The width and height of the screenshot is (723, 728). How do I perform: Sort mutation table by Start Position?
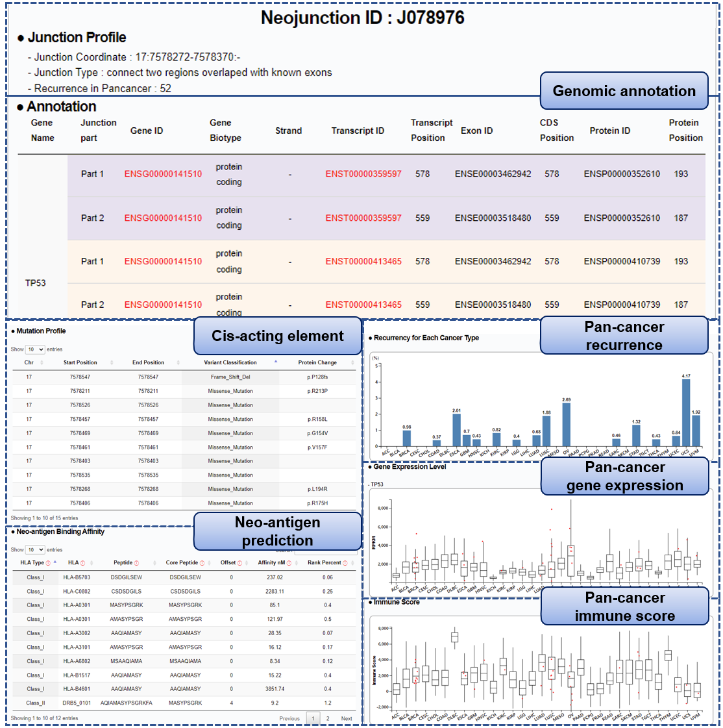pyautogui.click(x=112, y=363)
